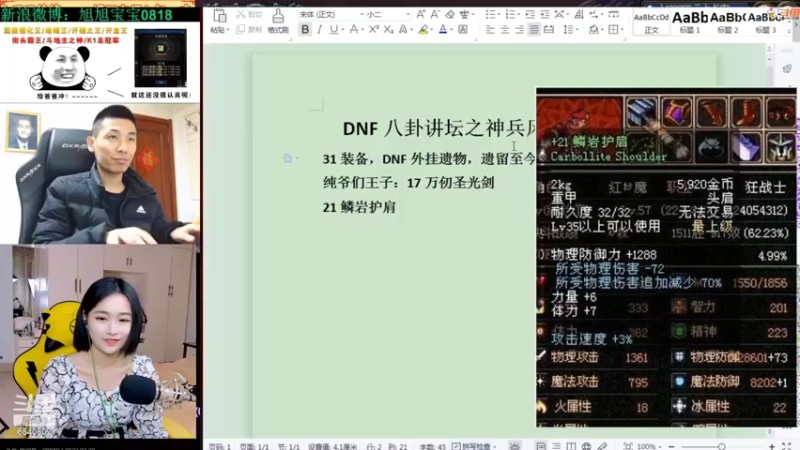The height and width of the screenshot is (450, 800).
Task: Click the equipment screenshot thumbnail beside the panda
Action: point(160,58)
